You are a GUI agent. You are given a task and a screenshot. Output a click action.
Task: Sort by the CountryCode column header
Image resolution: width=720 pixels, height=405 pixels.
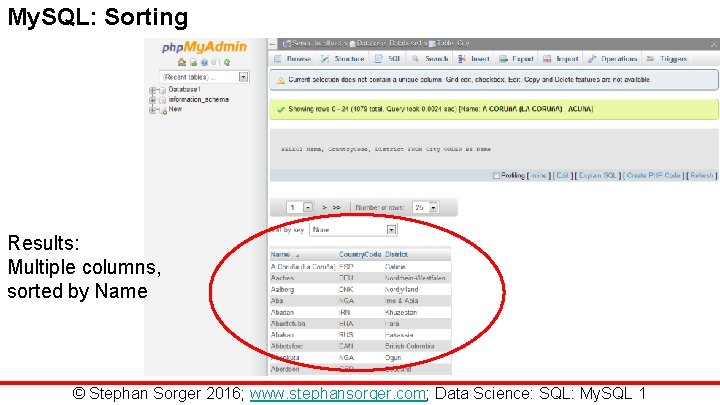[x=360, y=254]
